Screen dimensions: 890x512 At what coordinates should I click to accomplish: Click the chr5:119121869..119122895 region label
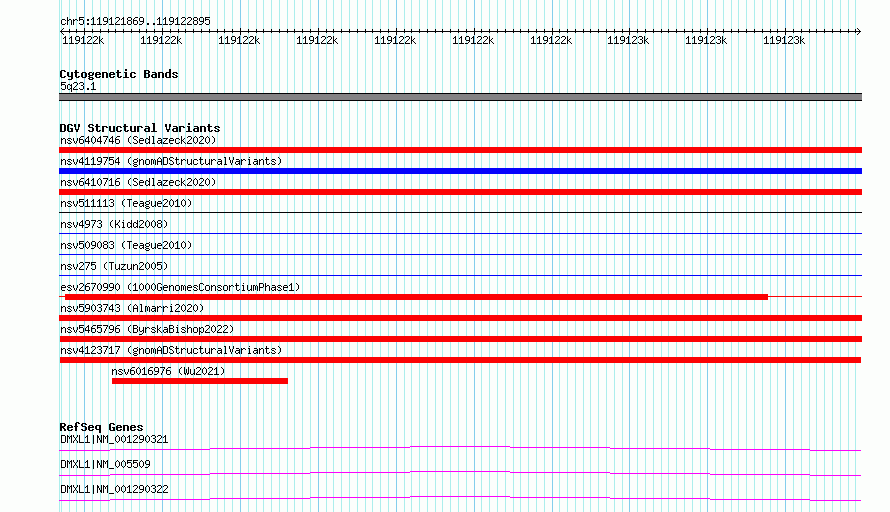pos(135,21)
